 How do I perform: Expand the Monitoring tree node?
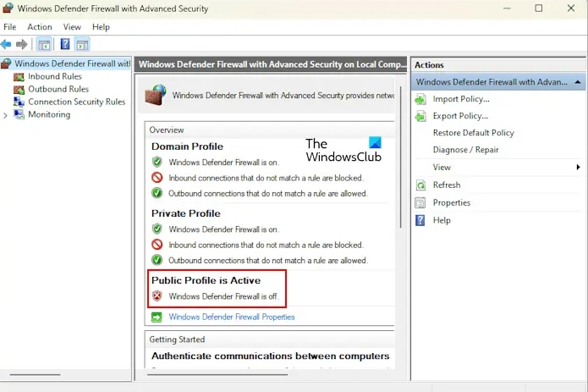[5, 115]
